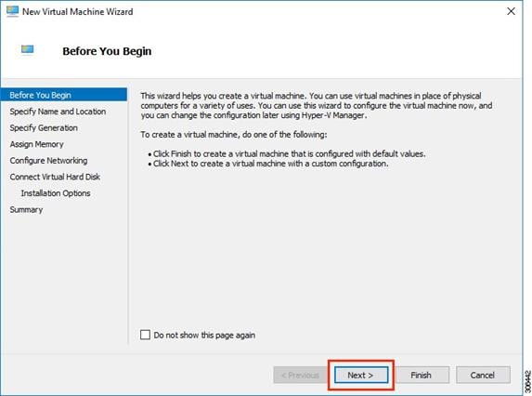The height and width of the screenshot is (396, 532).
Task: Click the 'Before You Begin' page heading
Action: point(107,51)
